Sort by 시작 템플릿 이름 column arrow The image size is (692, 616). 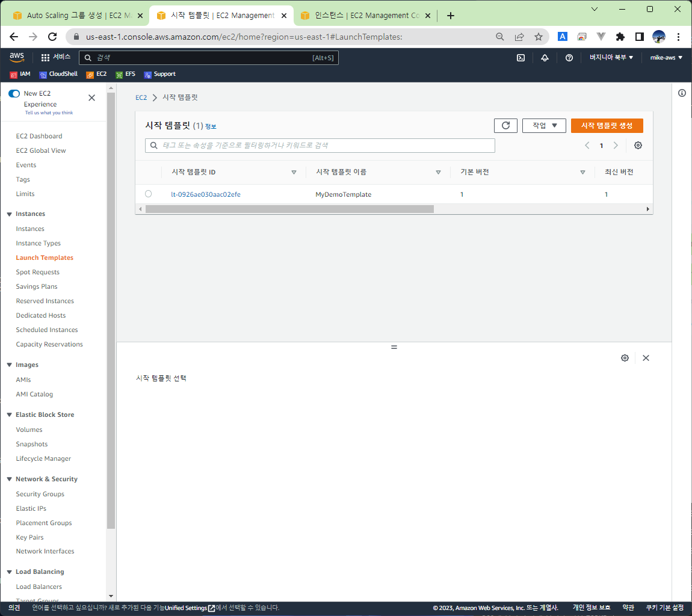tap(438, 173)
